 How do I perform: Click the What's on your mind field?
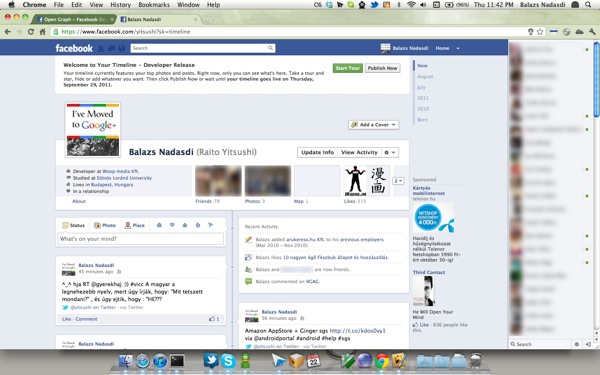(x=140, y=239)
